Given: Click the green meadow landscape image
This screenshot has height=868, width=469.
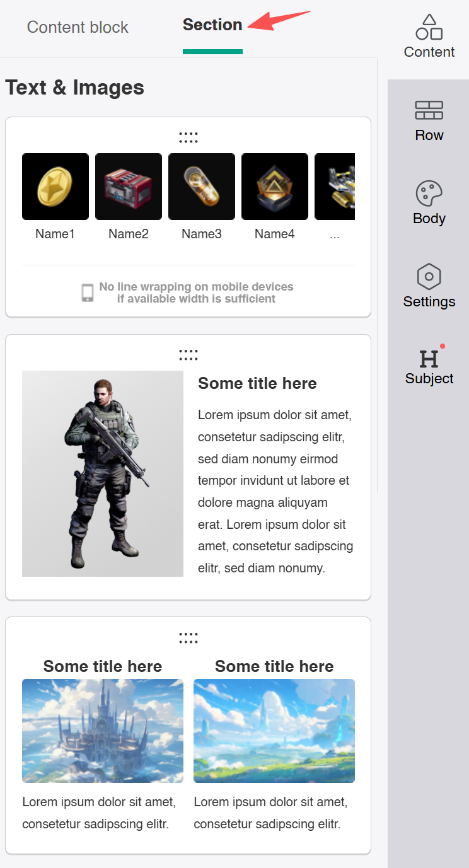Looking at the screenshot, I should (x=274, y=731).
